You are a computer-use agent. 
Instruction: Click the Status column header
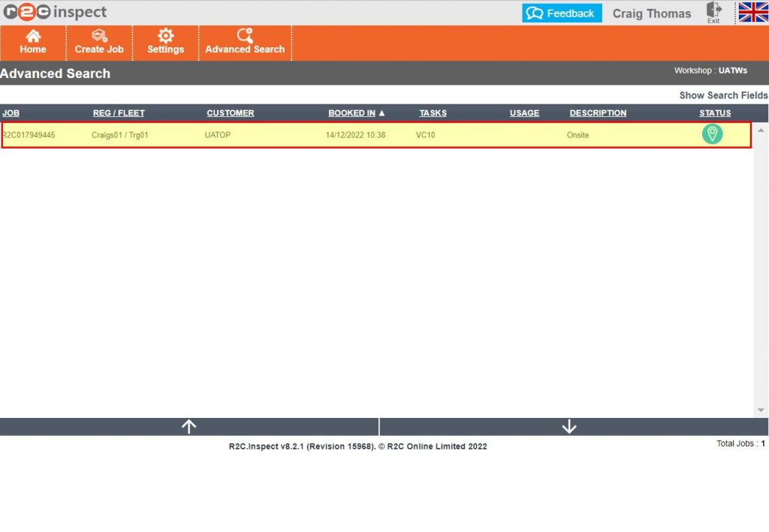tap(715, 113)
